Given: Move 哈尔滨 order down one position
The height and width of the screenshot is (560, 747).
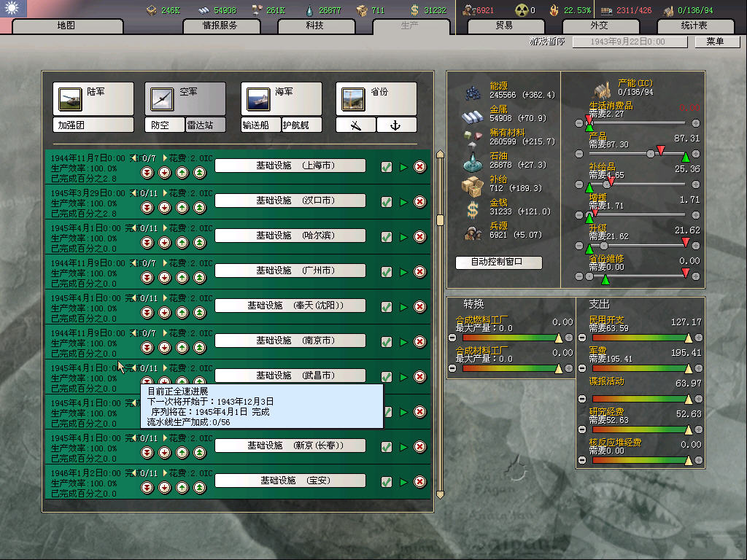Looking at the screenshot, I should tap(164, 243).
